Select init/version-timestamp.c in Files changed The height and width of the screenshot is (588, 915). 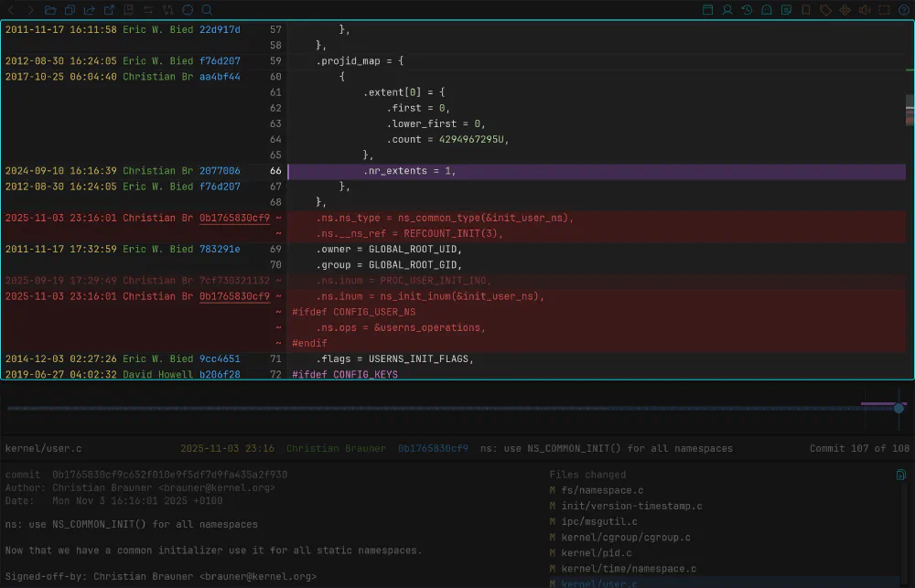click(631, 507)
